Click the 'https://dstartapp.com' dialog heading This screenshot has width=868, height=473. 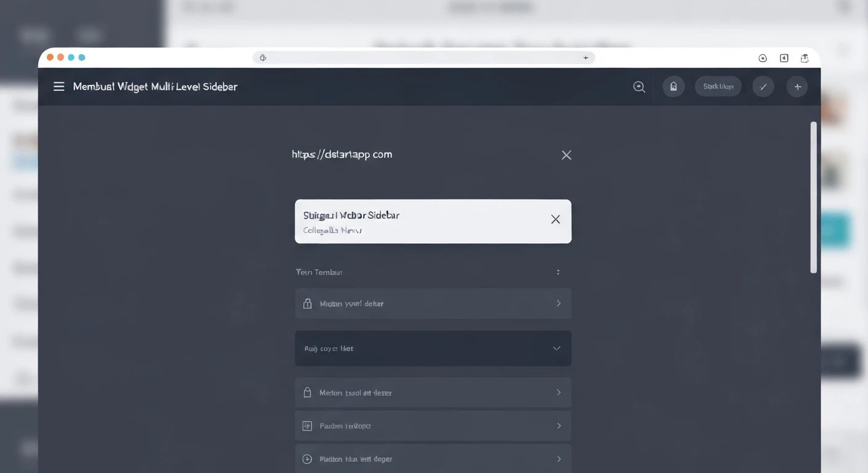tap(342, 155)
